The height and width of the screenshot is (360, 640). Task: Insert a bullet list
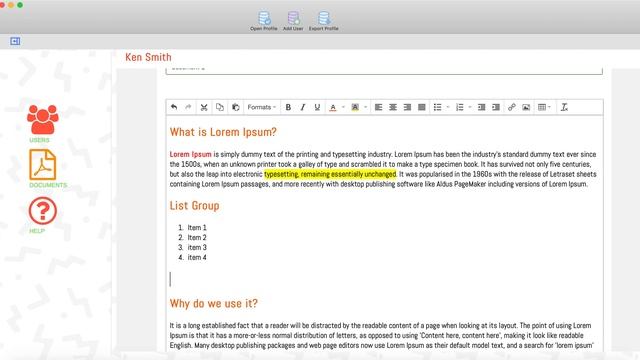point(438,107)
